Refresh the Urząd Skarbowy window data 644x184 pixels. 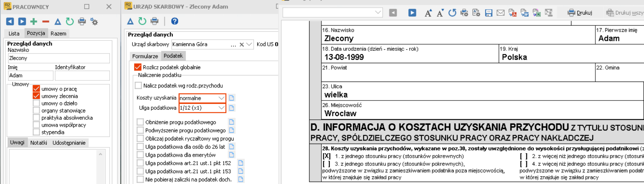(142, 21)
